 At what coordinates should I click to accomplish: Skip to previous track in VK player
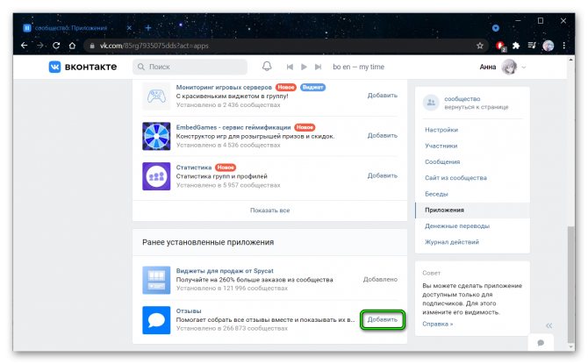(290, 67)
